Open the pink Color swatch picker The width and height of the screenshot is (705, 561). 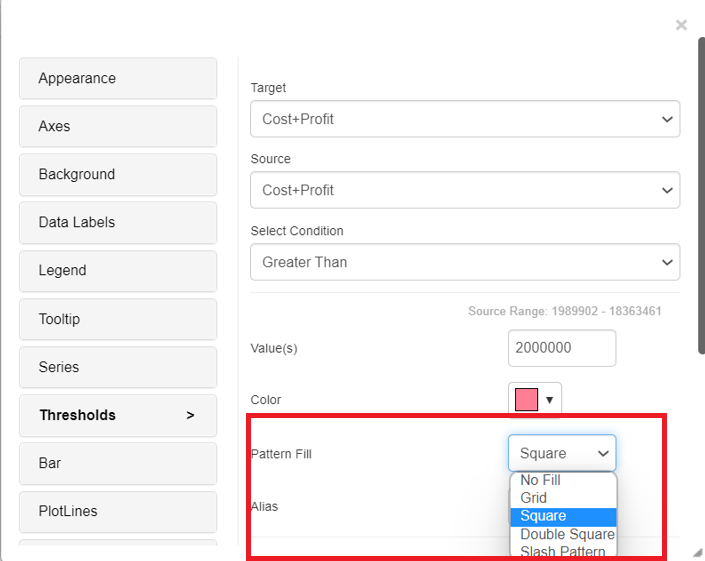pos(535,400)
